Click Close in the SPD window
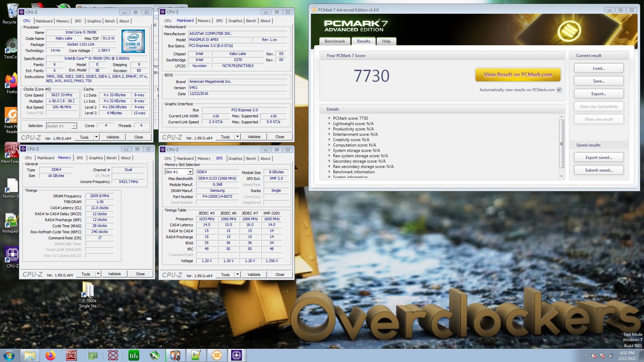The width and height of the screenshot is (644, 362). 280,275
